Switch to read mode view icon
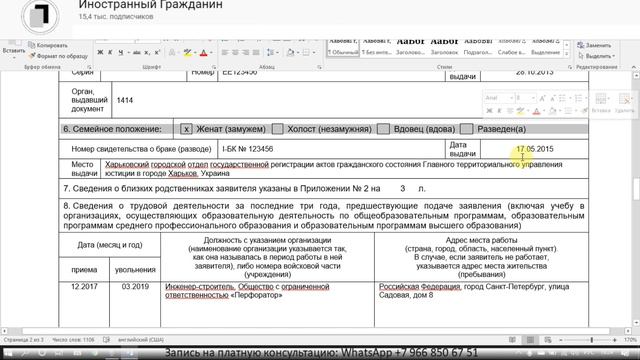Viewport: 640px width, 360px height. (513, 340)
